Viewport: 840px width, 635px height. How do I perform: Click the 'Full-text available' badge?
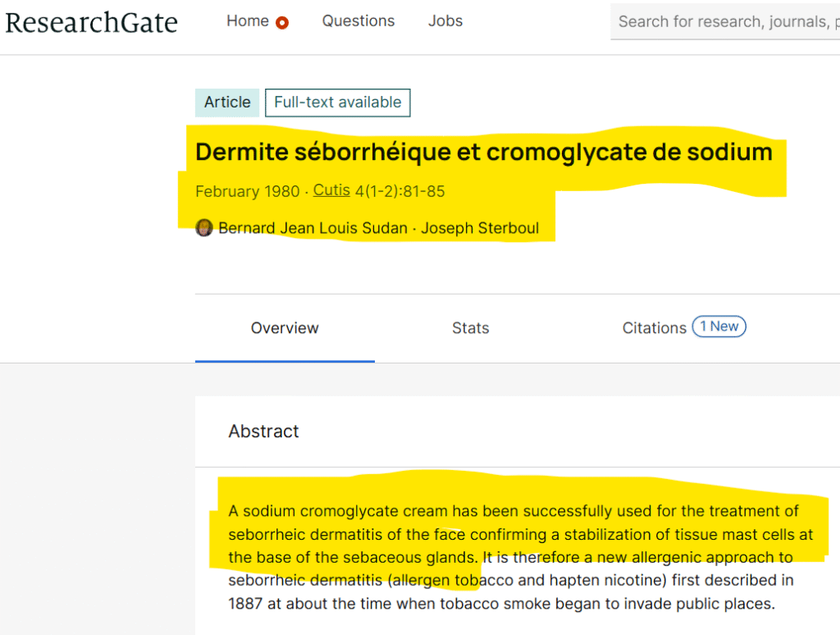click(337, 103)
